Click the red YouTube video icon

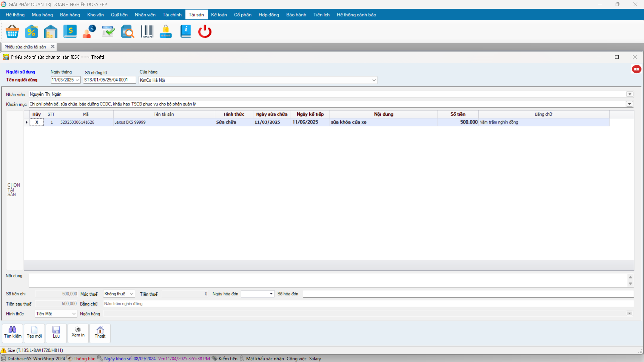(x=636, y=69)
